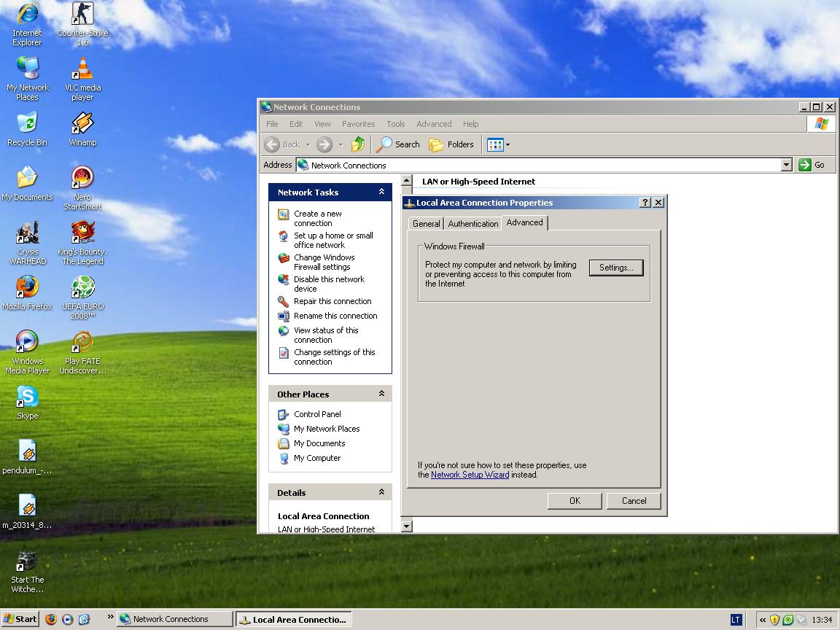840x630 pixels.
Task: Select King's Bounty The Legend icon
Action: tap(82, 244)
